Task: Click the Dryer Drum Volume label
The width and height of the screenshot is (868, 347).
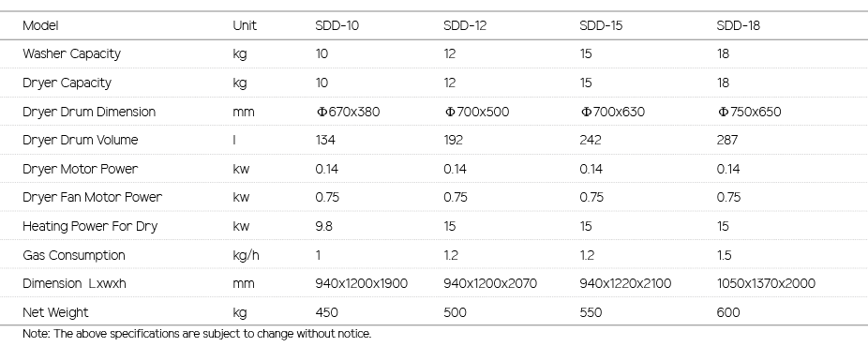Action: click(81, 140)
